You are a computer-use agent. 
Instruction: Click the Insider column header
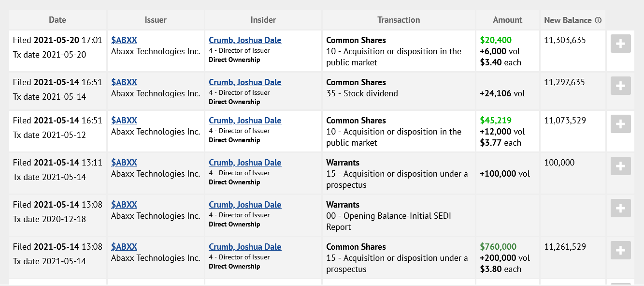click(263, 20)
